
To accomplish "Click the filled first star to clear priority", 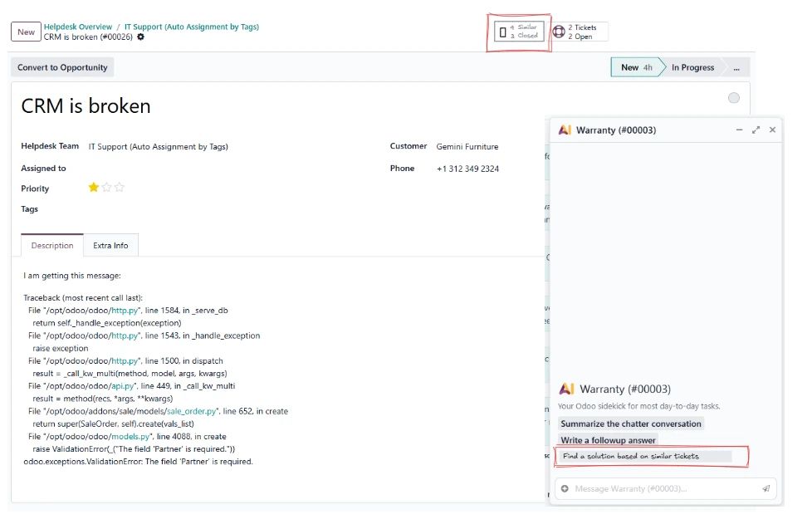I will pos(93,187).
